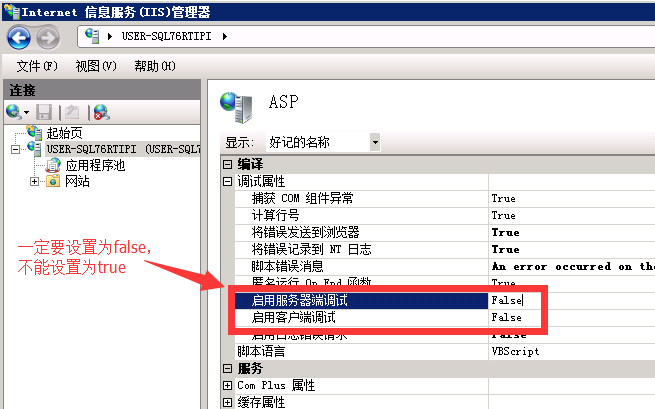Collapse the USER-SQL76RTIPI server tree node

click(x=14, y=149)
